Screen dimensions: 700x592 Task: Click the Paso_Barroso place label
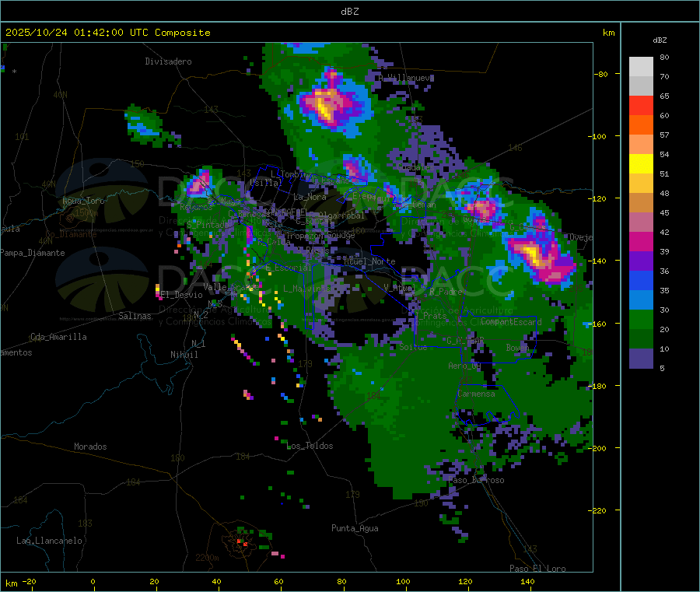point(476,481)
